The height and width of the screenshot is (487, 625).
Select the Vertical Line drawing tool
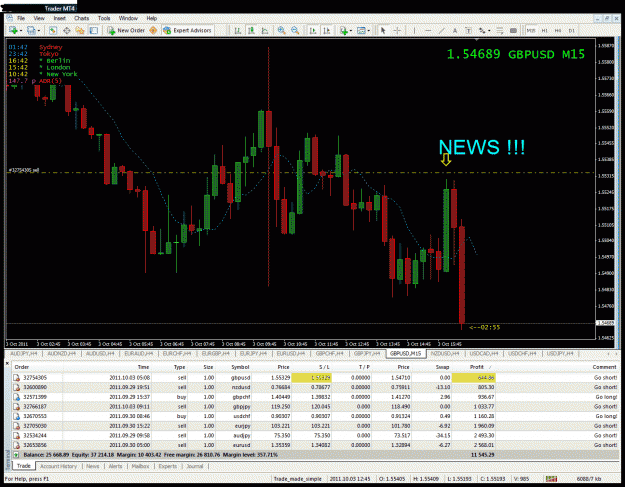click(414, 31)
